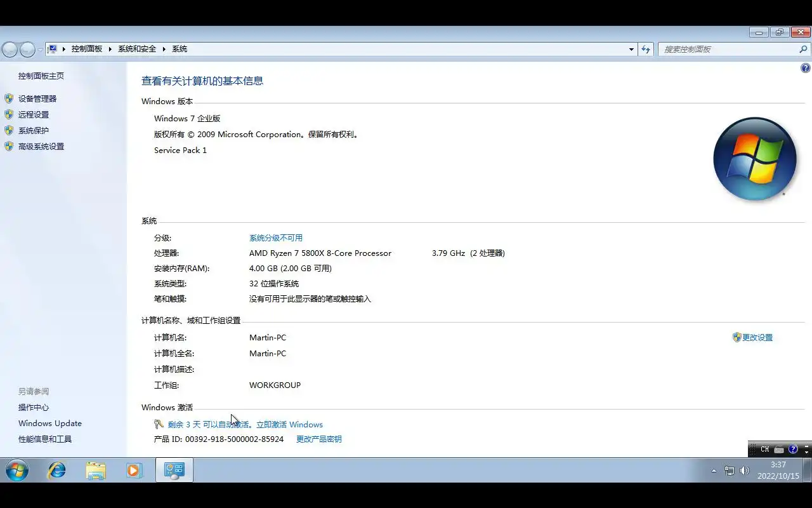Click the network icon in system tray

tap(730, 471)
